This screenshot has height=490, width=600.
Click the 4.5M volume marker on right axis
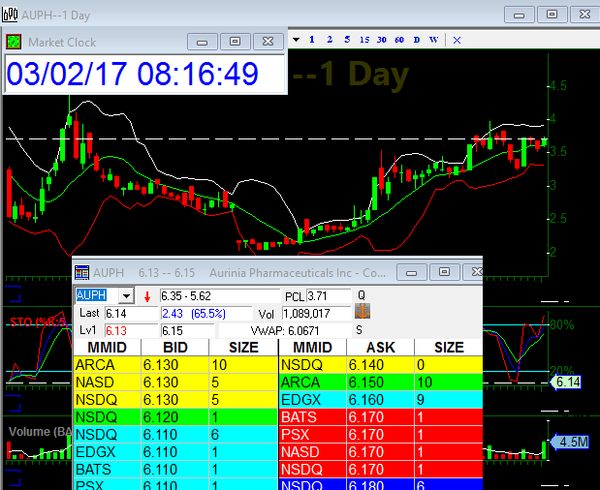572,442
